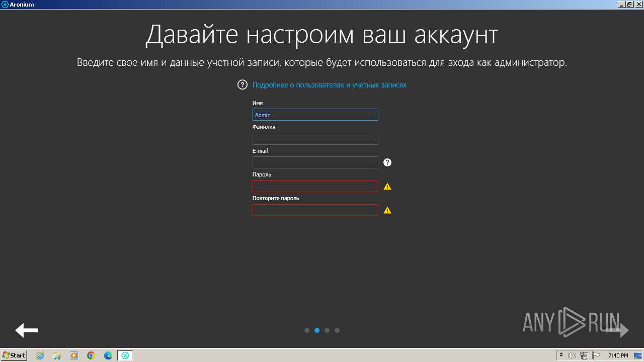Image resolution: width=644 pixels, height=362 pixels.
Task: Select the fourth setup step dot
Action: 337,330
